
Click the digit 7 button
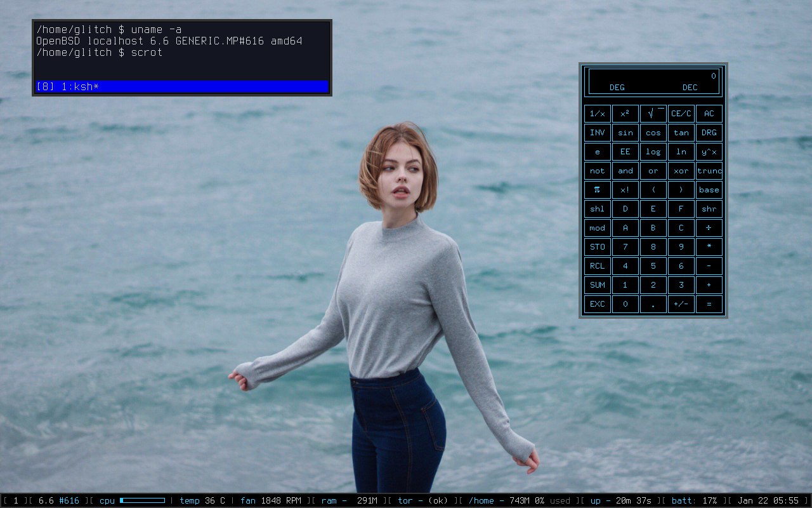[625, 247]
